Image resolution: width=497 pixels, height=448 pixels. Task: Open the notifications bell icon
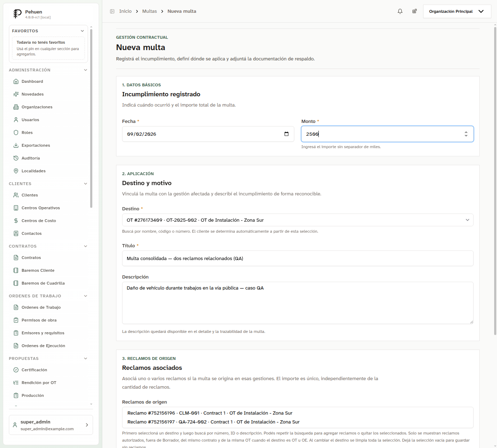[x=400, y=11]
